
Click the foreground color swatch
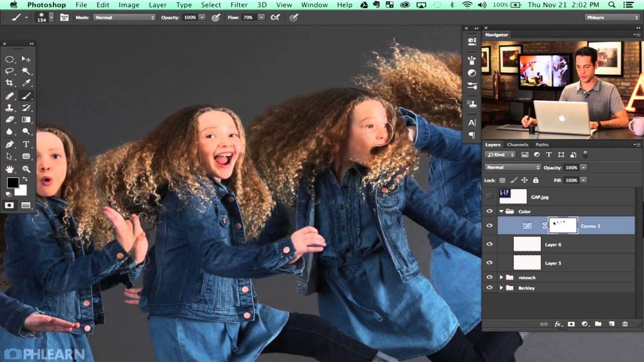click(13, 183)
